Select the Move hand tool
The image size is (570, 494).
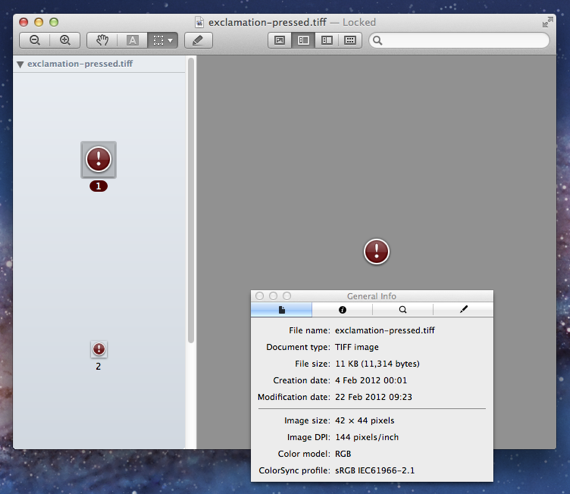click(x=102, y=40)
